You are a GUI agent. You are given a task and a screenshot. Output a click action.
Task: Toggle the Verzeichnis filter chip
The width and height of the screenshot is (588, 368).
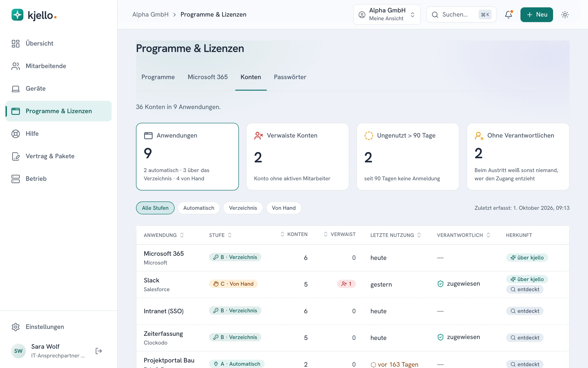pyautogui.click(x=243, y=208)
